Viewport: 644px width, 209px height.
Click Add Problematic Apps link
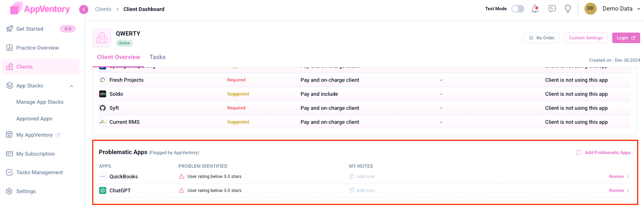(603, 153)
